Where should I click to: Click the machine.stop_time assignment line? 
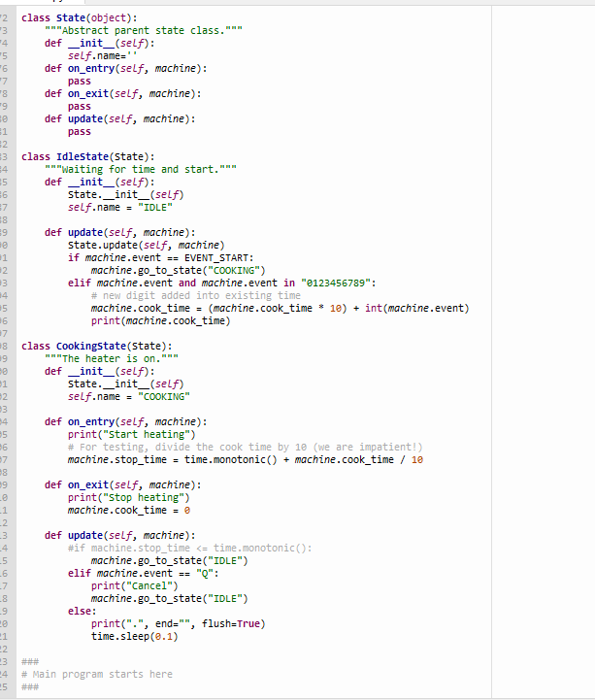click(x=245, y=460)
